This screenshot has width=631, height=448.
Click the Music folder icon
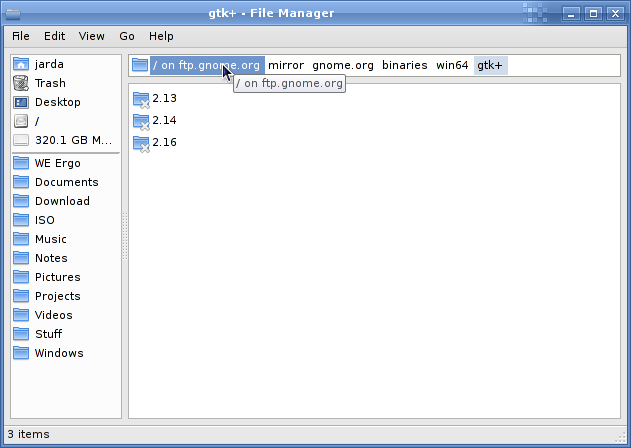[x=21, y=239]
